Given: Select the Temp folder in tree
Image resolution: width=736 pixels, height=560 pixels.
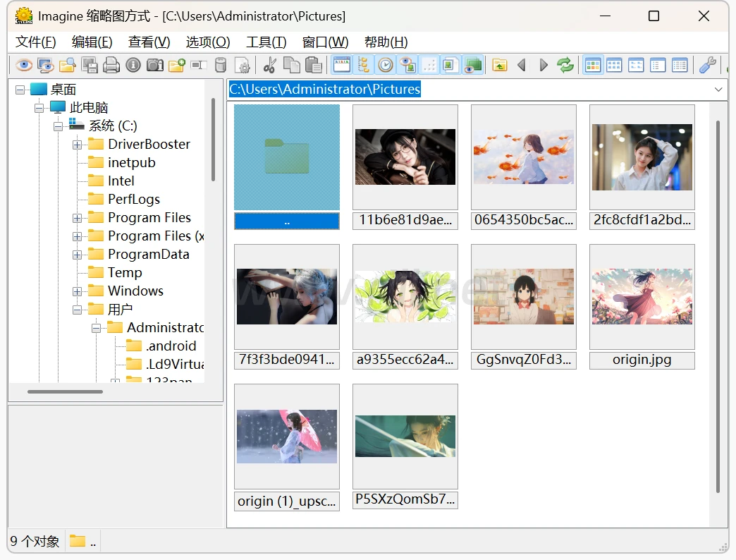Looking at the screenshot, I should coord(125,273).
